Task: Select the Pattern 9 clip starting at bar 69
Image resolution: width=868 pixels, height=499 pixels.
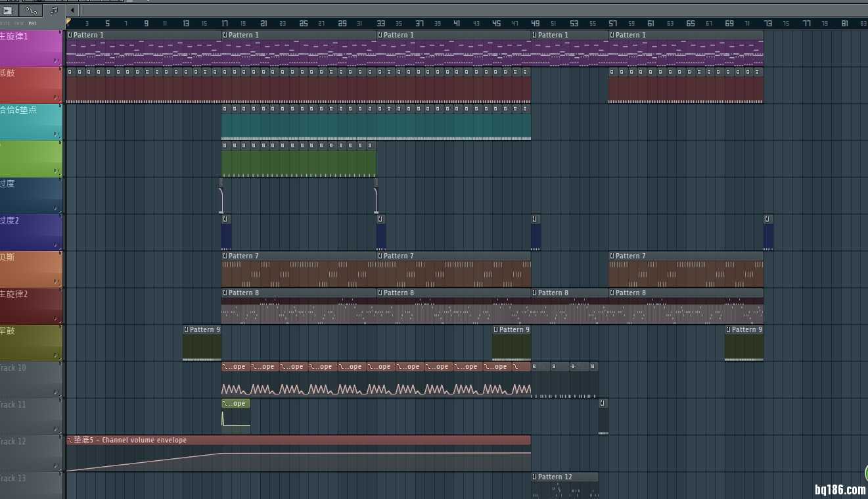Action: 744,343
